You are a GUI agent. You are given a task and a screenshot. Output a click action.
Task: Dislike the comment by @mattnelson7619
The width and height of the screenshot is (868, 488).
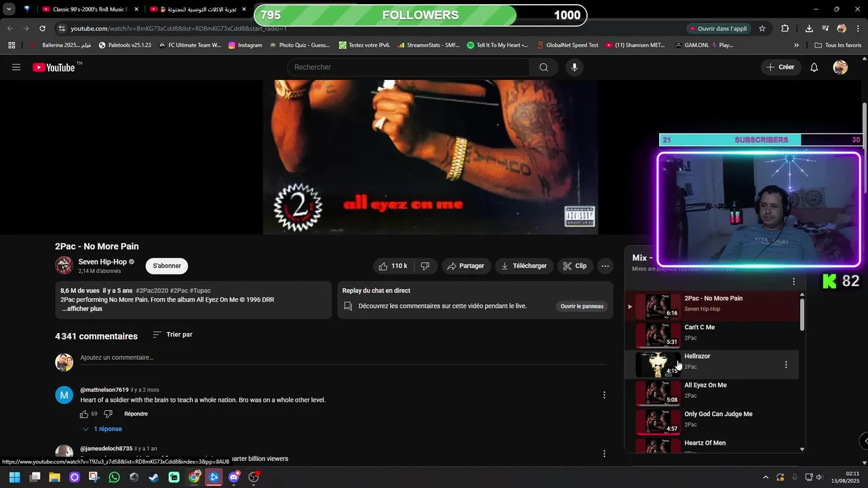[x=108, y=414]
